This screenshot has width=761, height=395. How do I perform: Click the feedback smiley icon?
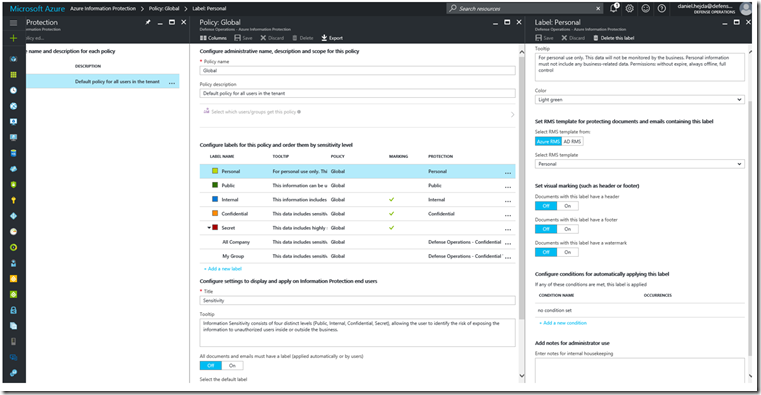tap(645, 8)
